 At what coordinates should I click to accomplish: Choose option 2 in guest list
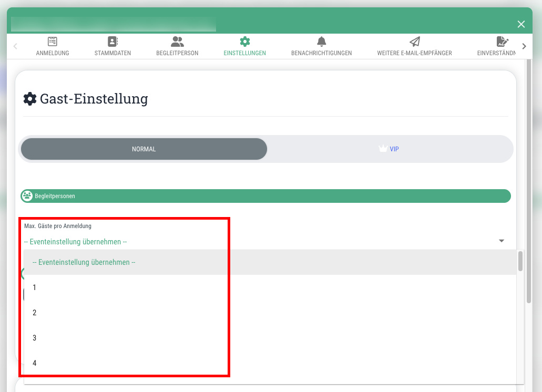point(270,313)
